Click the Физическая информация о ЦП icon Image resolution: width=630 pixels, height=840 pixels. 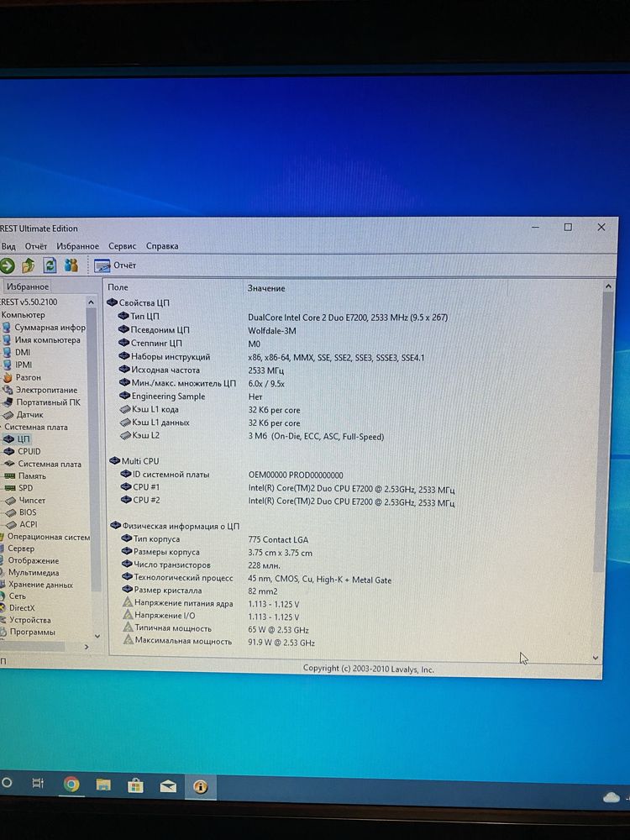pos(116,526)
